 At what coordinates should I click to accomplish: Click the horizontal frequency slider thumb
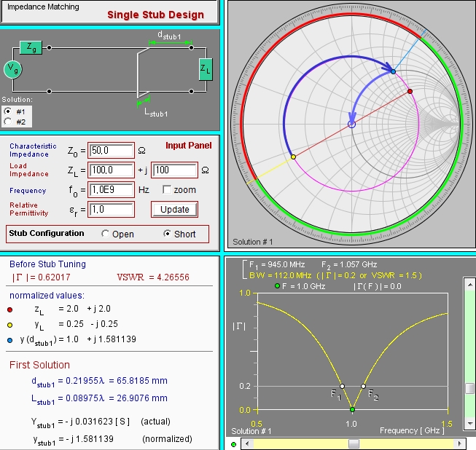354,444
